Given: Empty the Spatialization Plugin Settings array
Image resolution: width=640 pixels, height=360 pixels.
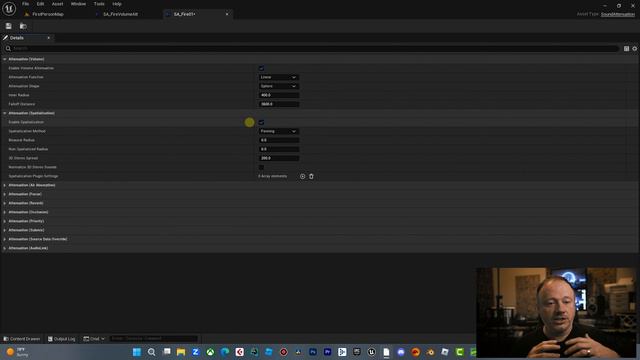Looking at the screenshot, I should 311,176.
